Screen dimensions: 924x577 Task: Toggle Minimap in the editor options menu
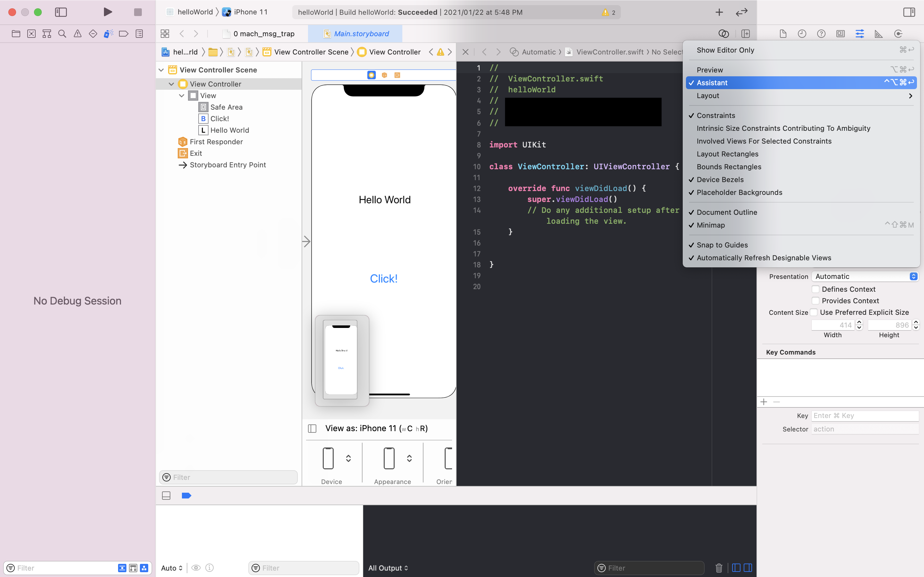pos(711,225)
